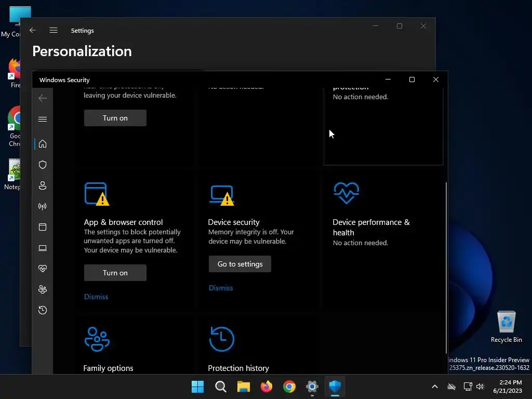Open clock and date in taskbar

pos(508,387)
